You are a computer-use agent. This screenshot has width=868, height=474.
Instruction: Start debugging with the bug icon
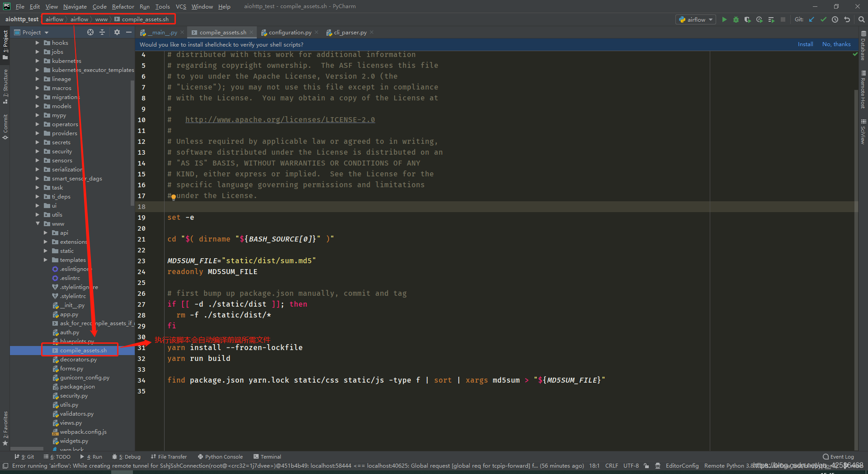coord(736,19)
